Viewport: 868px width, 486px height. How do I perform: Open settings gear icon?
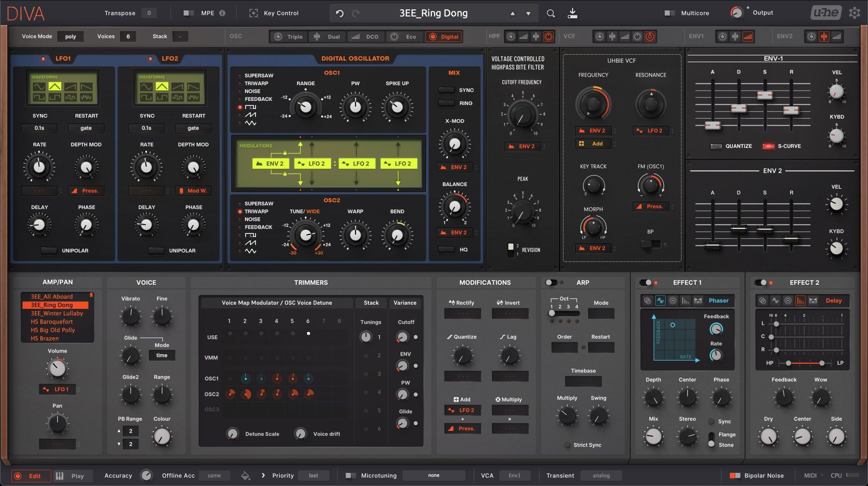tap(854, 13)
